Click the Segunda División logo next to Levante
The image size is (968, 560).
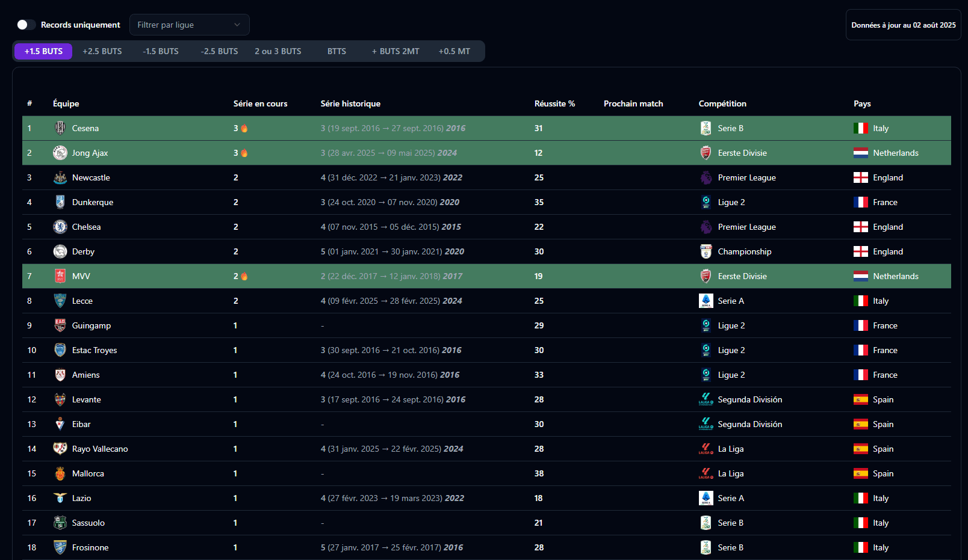click(x=706, y=399)
